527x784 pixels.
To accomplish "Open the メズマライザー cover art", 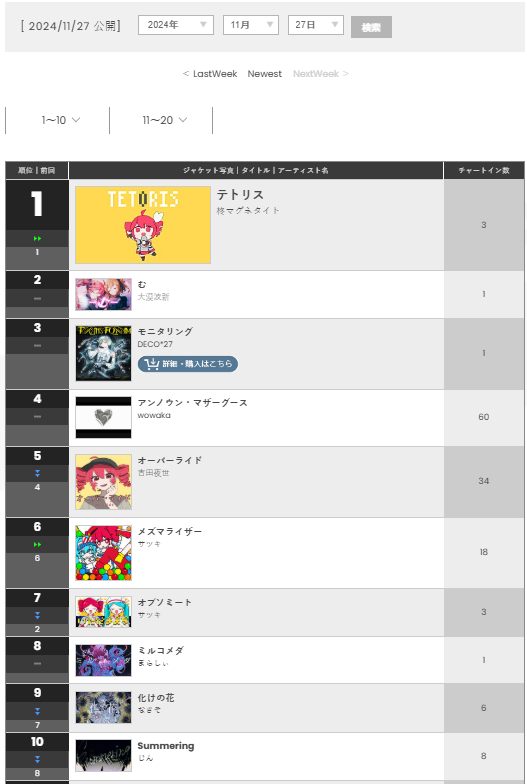I will 104,552.
